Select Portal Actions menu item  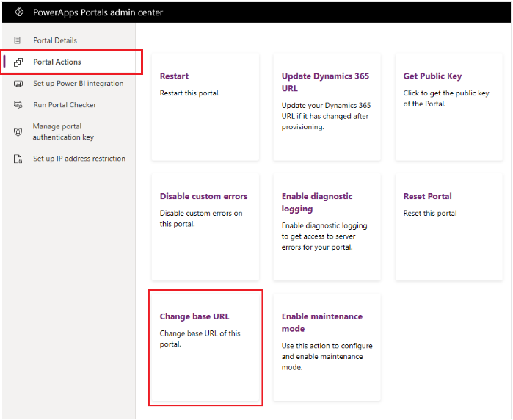pos(57,62)
